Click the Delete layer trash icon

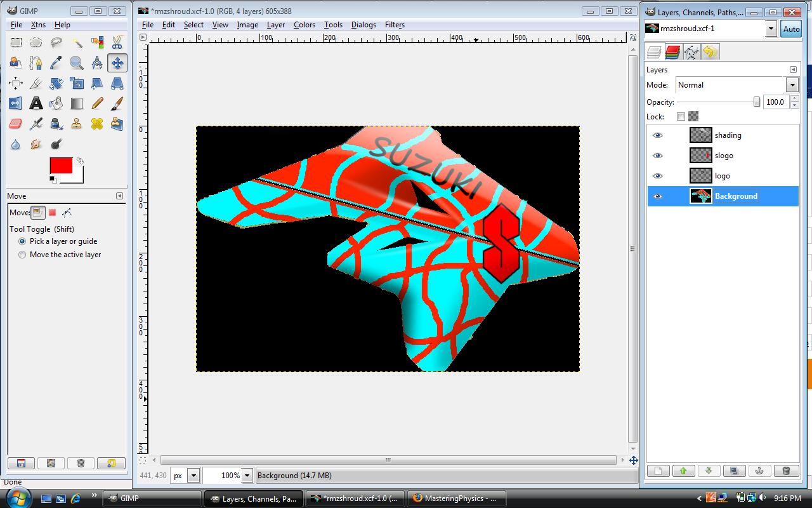786,471
